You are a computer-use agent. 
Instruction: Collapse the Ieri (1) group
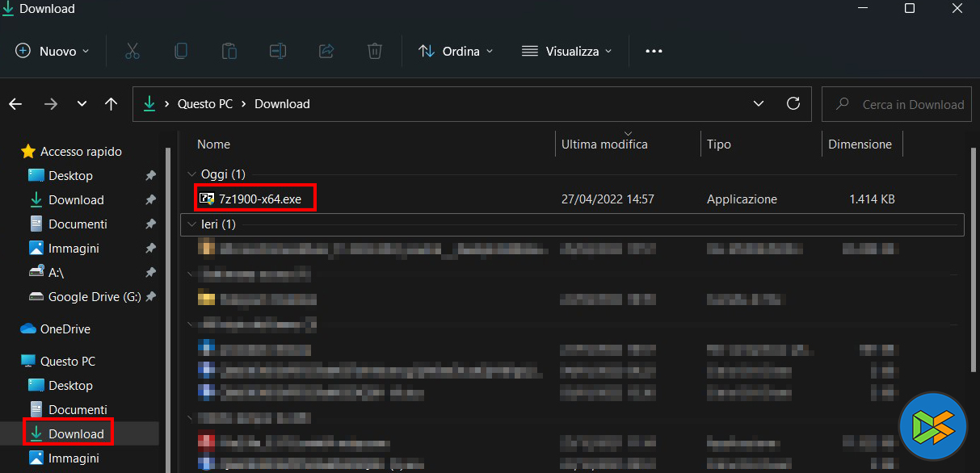coord(191,224)
